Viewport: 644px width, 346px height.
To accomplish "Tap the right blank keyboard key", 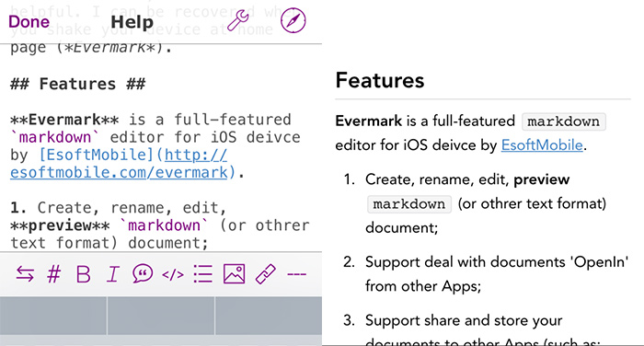I will click(x=269, y=316).
